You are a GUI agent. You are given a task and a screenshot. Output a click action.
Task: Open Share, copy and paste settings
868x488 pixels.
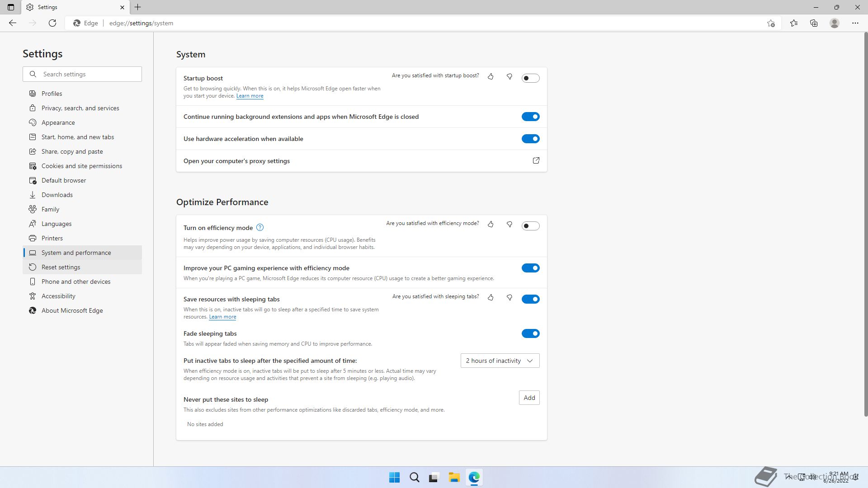pyautogui.click(x=82, y=151)
